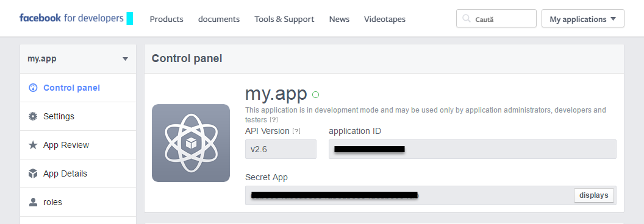
Task: Click the displays button to reveal secret
Action: point(594,195)
